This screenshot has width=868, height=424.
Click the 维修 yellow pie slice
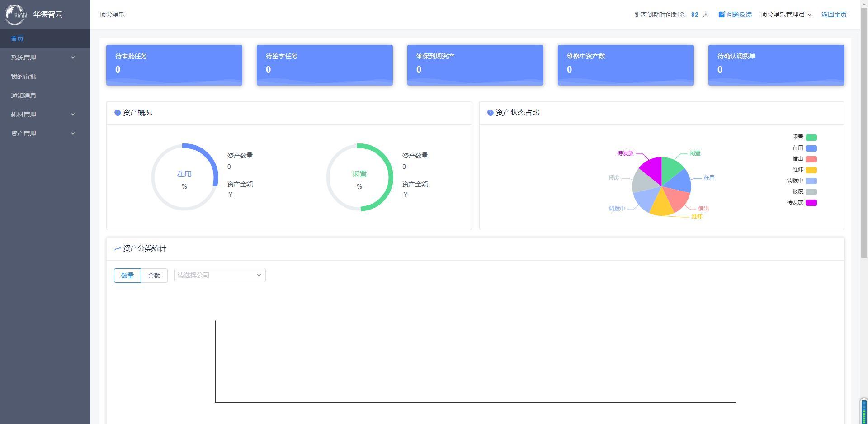pyautogui.click(x=661, y=205)
